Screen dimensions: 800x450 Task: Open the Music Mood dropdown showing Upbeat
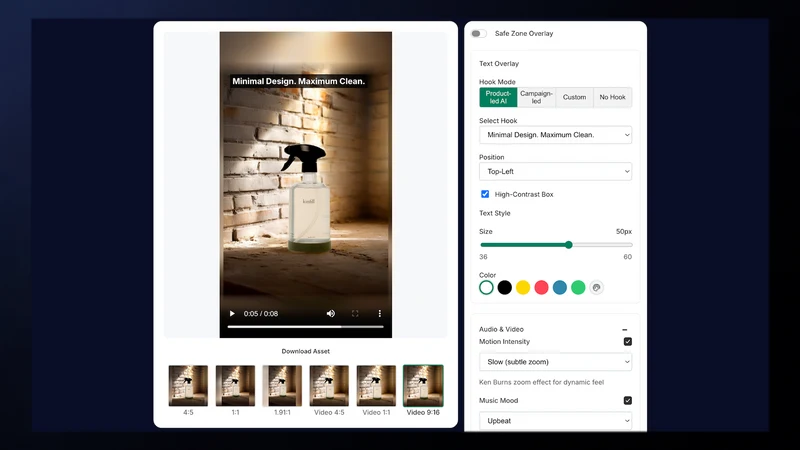555,421
